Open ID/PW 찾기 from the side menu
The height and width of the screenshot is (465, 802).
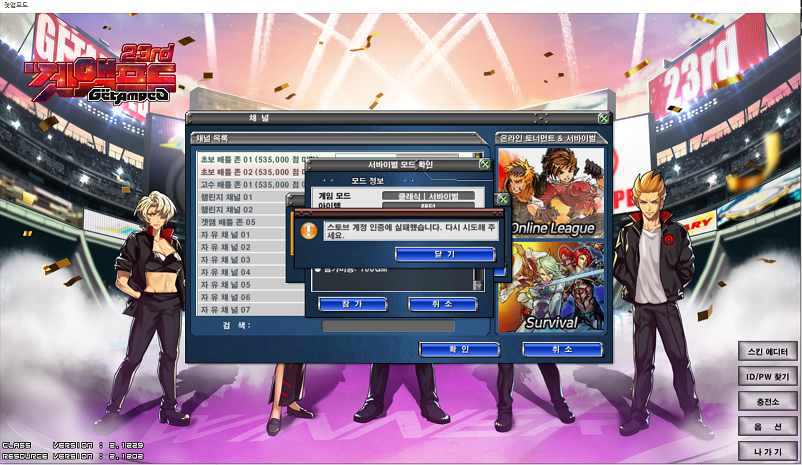tap(769, 377)
